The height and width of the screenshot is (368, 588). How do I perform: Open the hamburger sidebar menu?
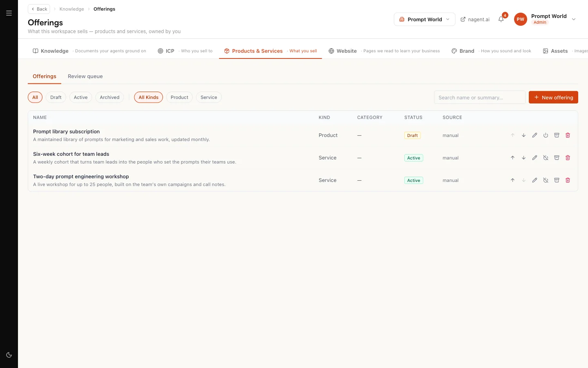tap(9, 13)
